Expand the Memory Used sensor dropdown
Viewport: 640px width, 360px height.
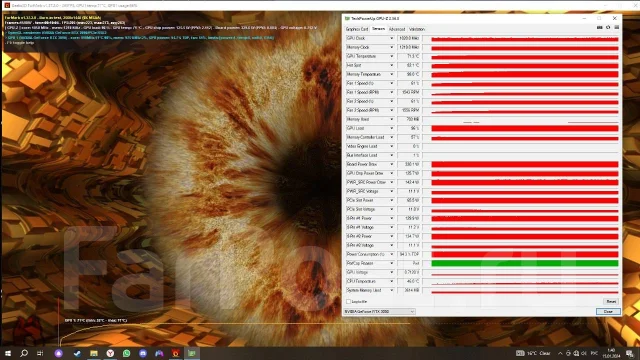pos(391,119)
